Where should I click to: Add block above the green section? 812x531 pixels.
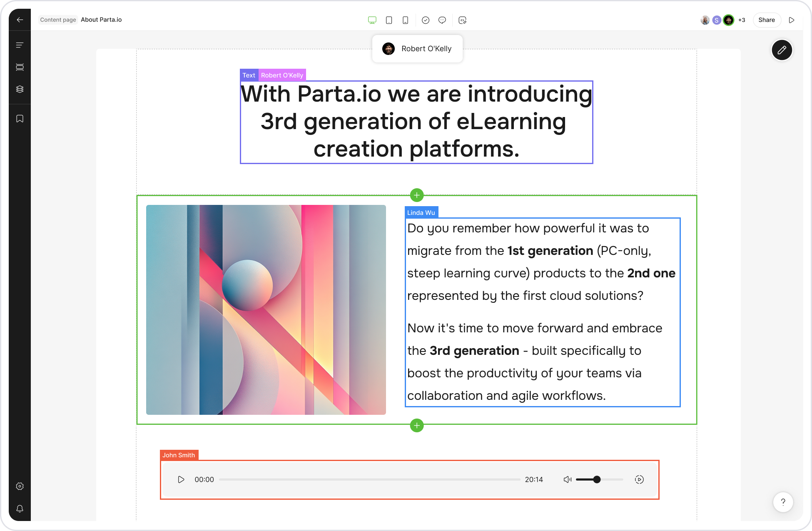[x=417, y=195]
